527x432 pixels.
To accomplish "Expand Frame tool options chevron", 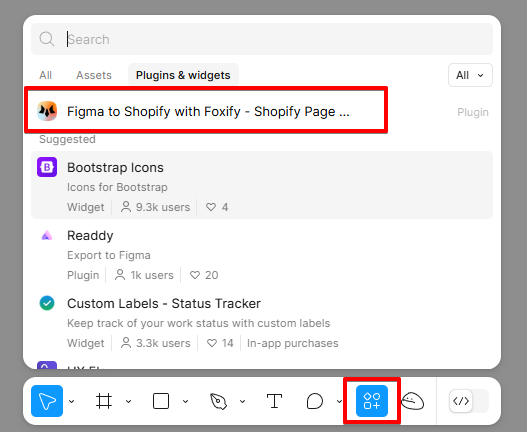I will [x=128, y=401].
